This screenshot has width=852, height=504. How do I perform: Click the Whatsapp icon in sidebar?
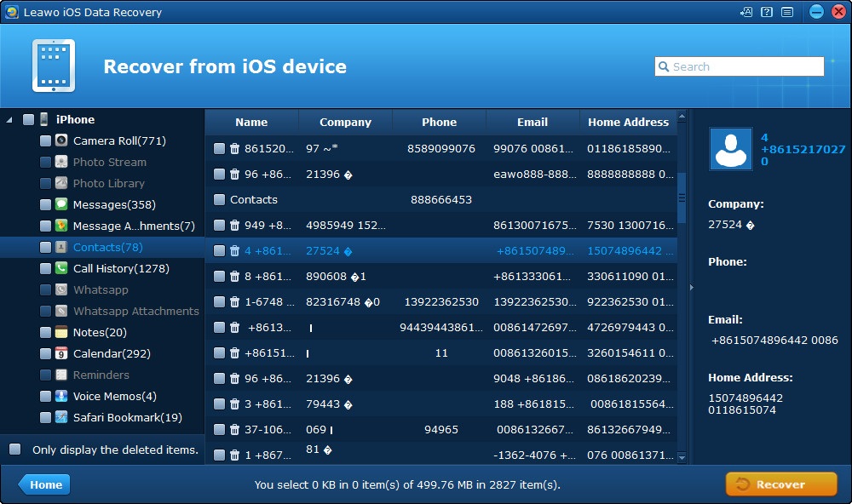coord(61,289)
